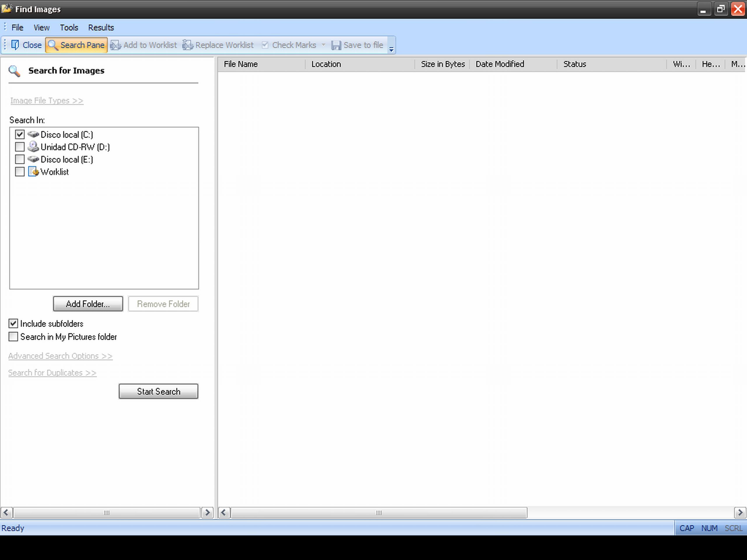Toggle Search in My Pictures folder checkbox
747x560 pixels.
(13, 337)
